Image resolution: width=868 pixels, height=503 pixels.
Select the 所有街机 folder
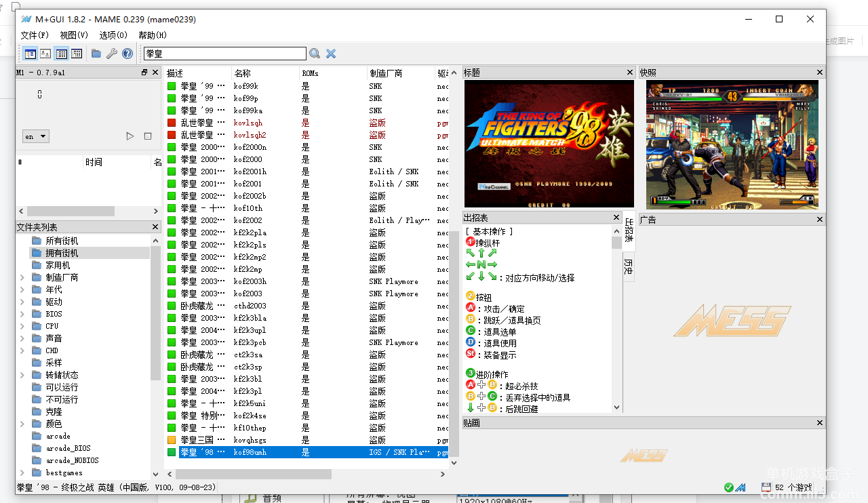[62, 241]
